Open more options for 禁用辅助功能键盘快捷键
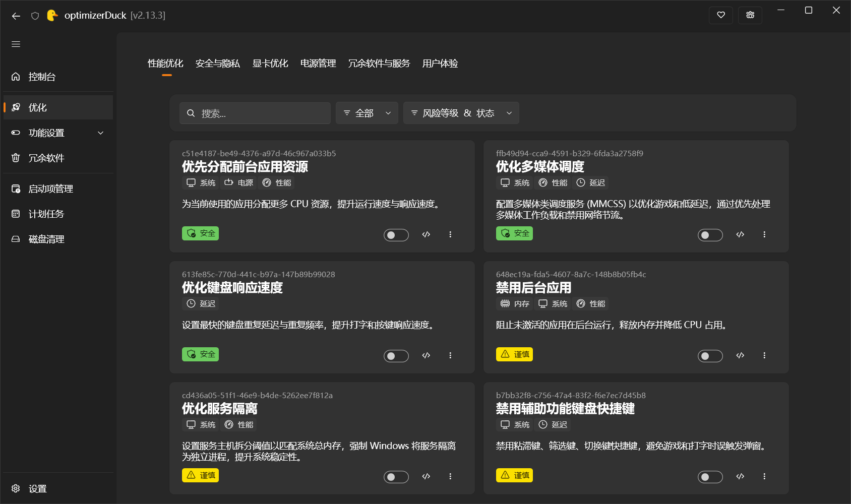Image resolution: width=851 pixels, height=504 pixels. 764,476
